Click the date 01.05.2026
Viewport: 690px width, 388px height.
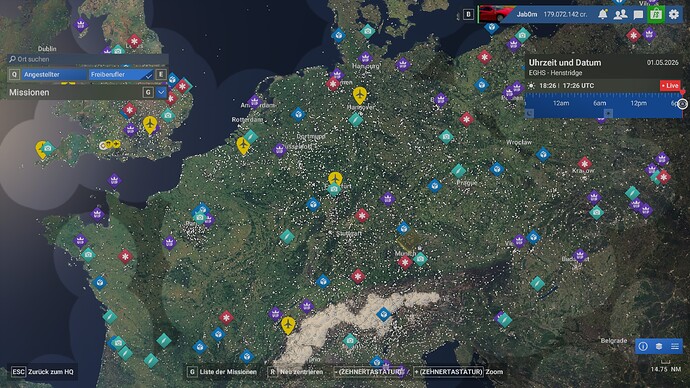[x=662, y=62]
